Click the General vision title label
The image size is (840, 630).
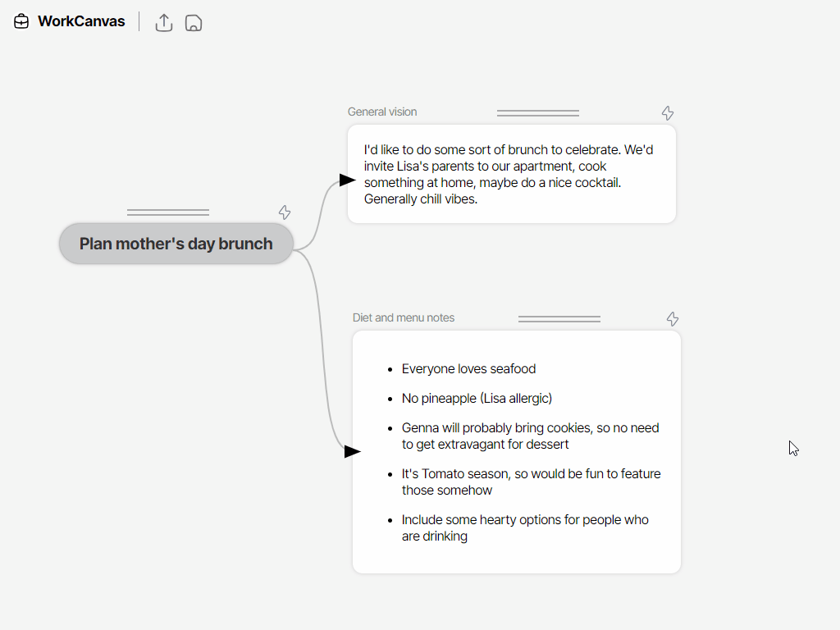click(382, 112)
